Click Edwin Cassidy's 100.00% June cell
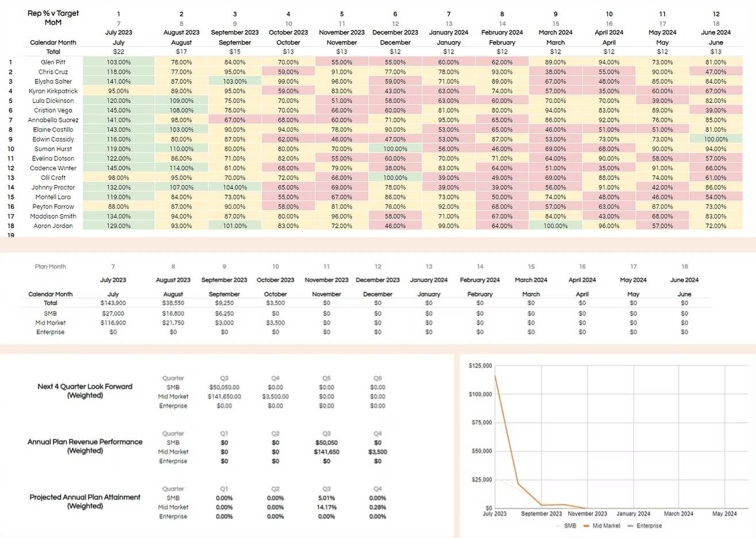 tap(715, 139)
